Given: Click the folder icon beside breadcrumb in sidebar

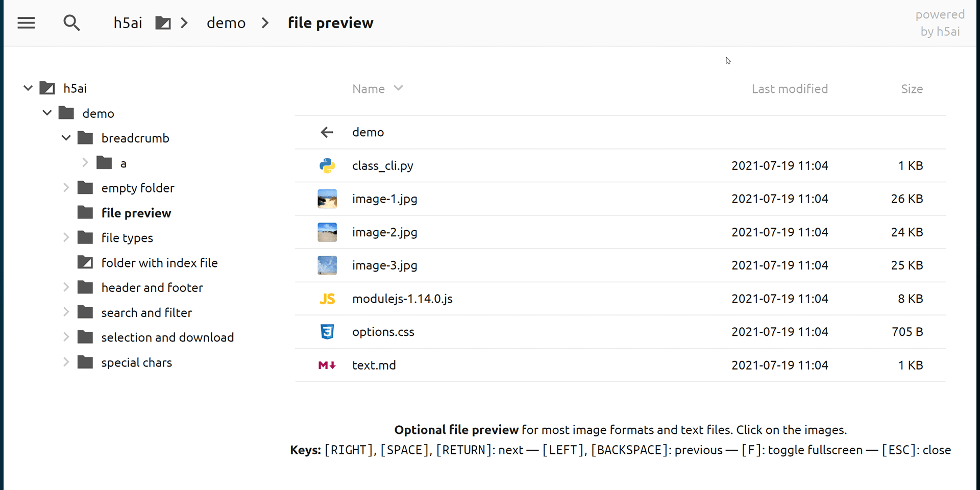Looking at the screenshot, I should pyautogui.click(x=86, y=138).
